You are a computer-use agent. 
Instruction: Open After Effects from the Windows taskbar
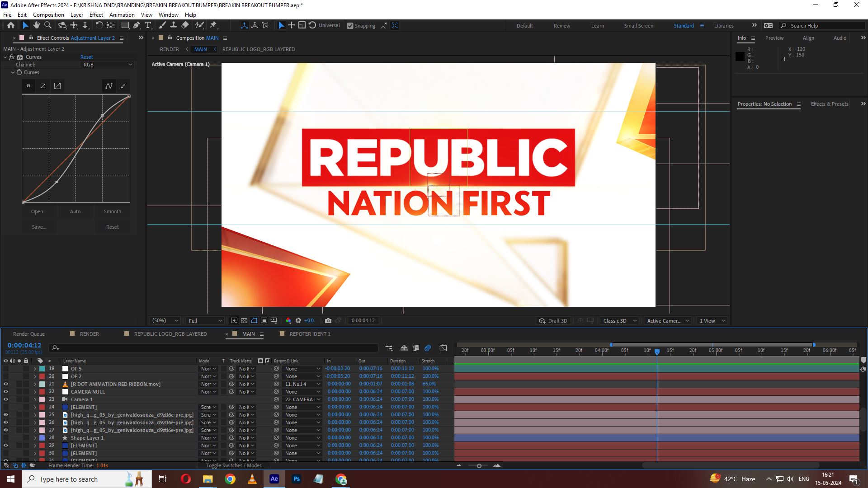[x=274, y=479]
